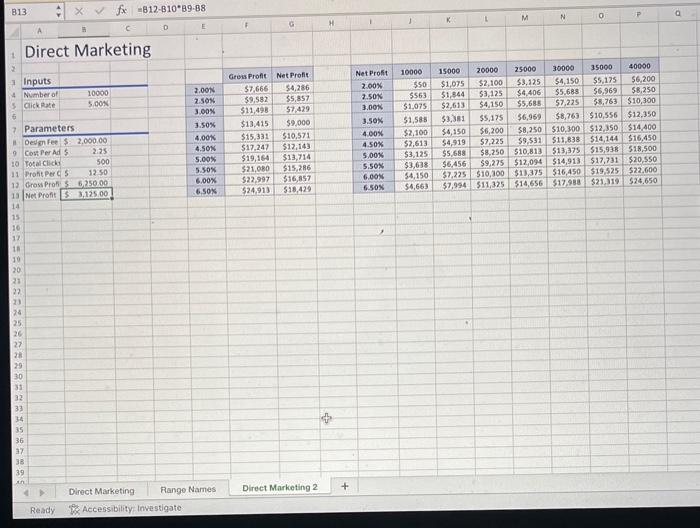Click the Net Profit header in column I
Viewport: 700px width, 529px height.
point(371,73)
